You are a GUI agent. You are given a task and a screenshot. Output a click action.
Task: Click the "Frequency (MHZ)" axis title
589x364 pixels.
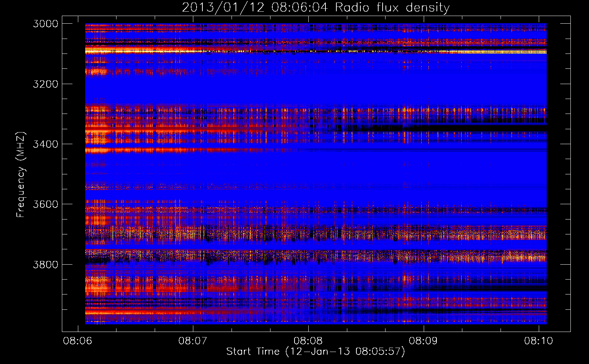point(21,175)
